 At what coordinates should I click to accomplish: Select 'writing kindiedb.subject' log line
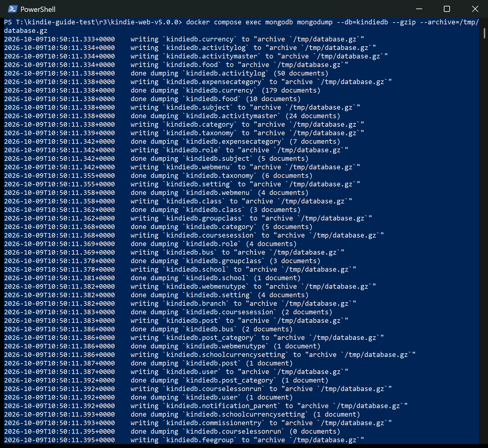(x=182, y=108)
